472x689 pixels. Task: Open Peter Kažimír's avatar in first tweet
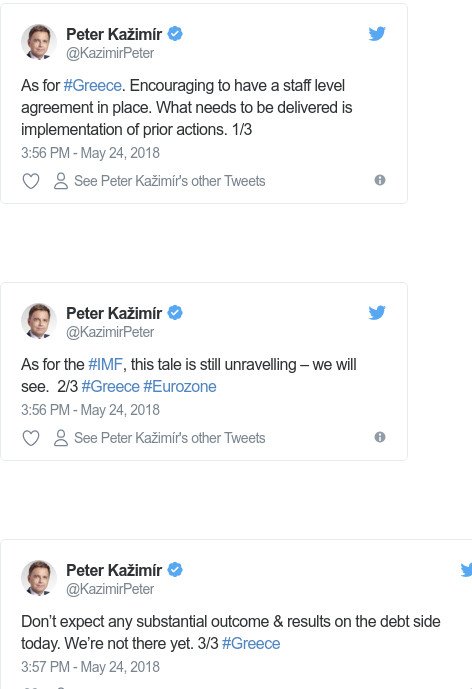click(39, 42)
